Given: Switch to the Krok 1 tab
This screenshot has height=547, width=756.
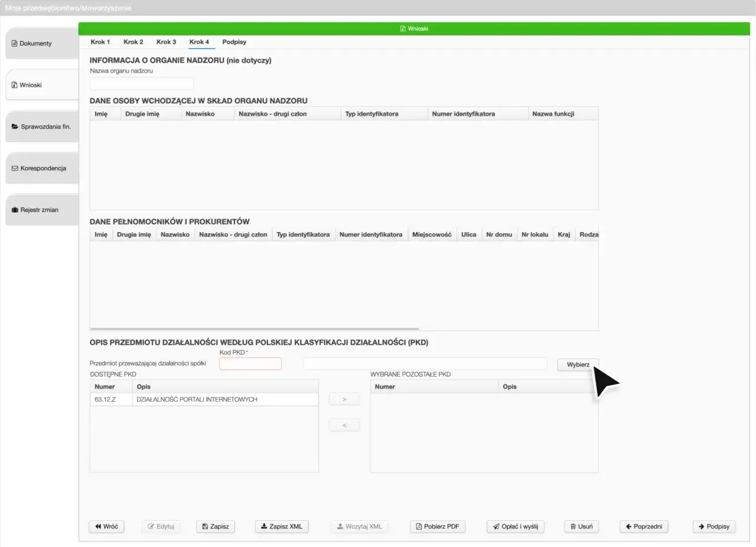Looking at the screenshot, I should point(100,42).
